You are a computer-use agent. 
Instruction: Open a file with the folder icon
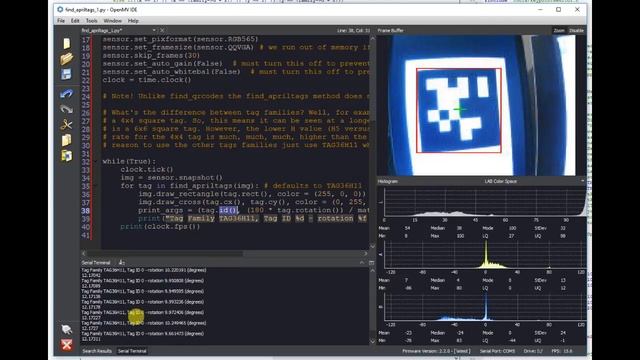pos(67,59)
